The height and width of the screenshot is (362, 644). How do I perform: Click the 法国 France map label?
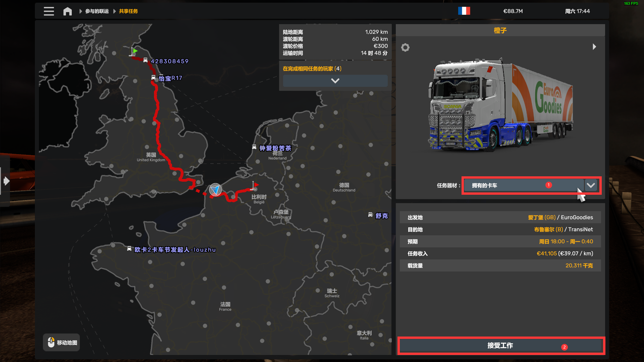225,306
